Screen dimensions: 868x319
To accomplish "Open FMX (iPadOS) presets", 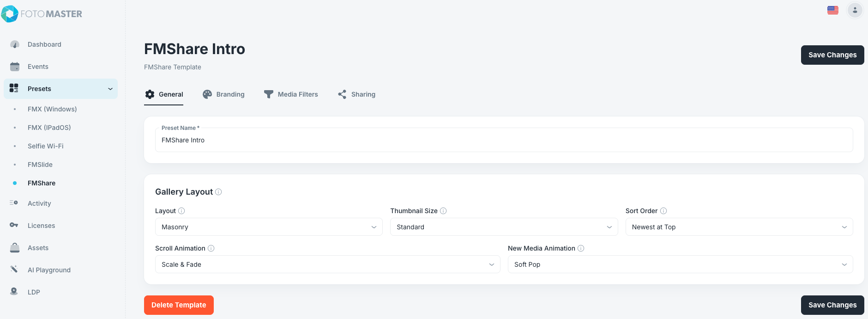I will pos(49,128).
